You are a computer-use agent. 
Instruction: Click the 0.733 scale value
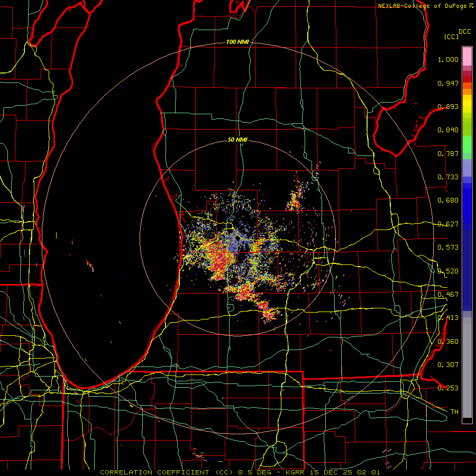[448, 177]
